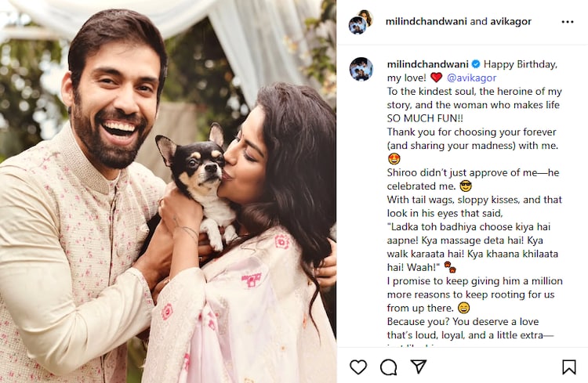Image resolution: width=588 pixels, height=383 pixels.
Task: Follow the @avikagor mention in caption
Action: click(471, 78)
